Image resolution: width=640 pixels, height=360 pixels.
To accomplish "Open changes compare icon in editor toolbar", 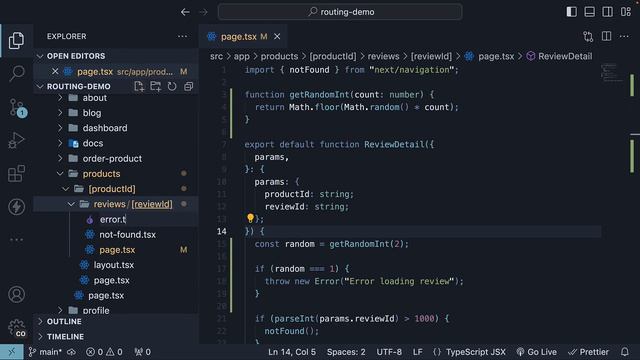I will point(588,36).
